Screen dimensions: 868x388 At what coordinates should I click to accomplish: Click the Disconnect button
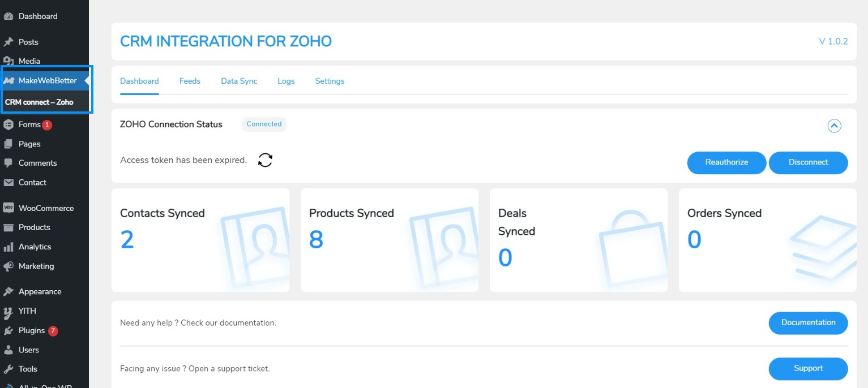coord(808,162)
